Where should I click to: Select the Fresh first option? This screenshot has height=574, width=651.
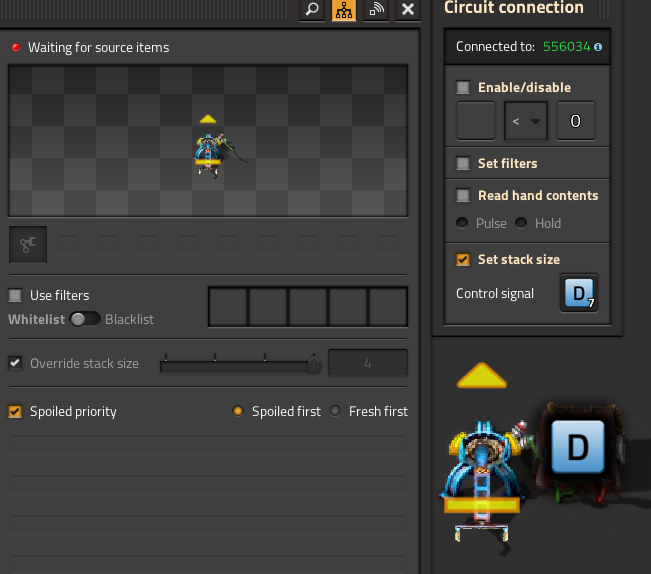336,411
